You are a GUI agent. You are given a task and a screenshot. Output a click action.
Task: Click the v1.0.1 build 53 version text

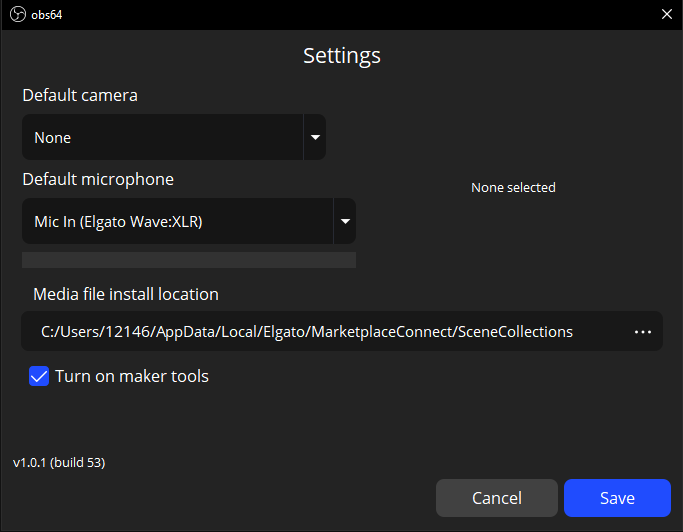coord(59,463)
